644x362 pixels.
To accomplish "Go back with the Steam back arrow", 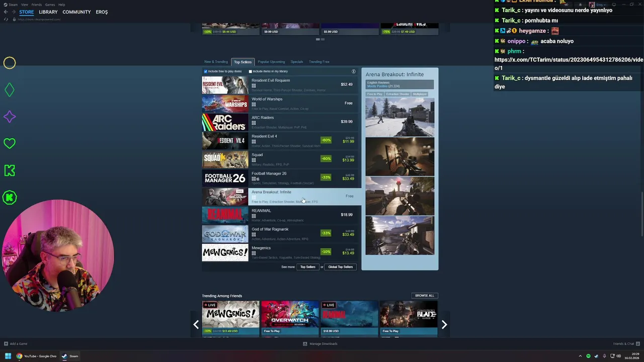I will pos(5,12).
